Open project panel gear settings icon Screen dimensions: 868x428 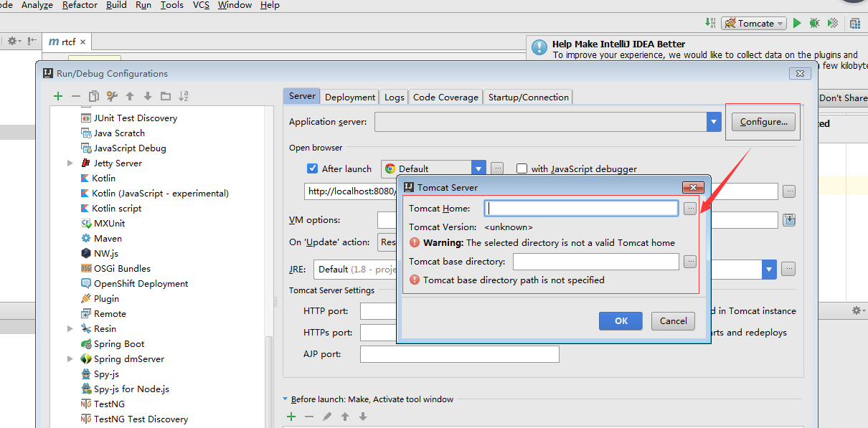[x=14, y=42]
